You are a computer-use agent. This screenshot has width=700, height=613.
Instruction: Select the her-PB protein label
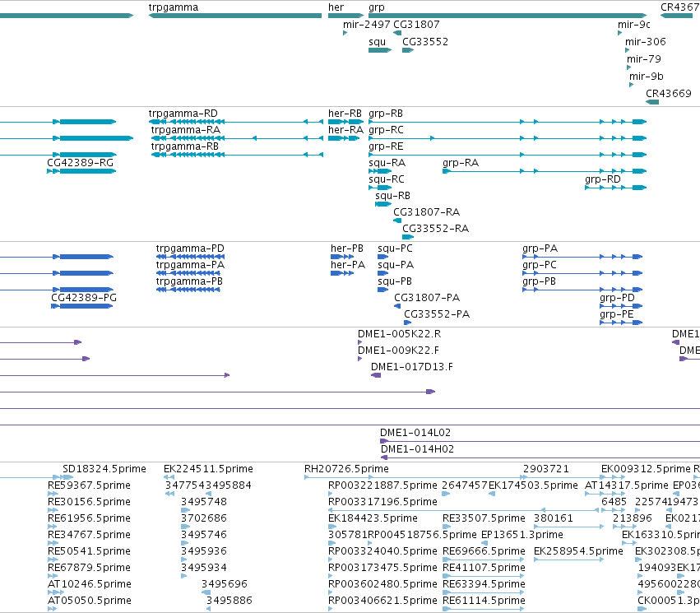pos(347,248)
